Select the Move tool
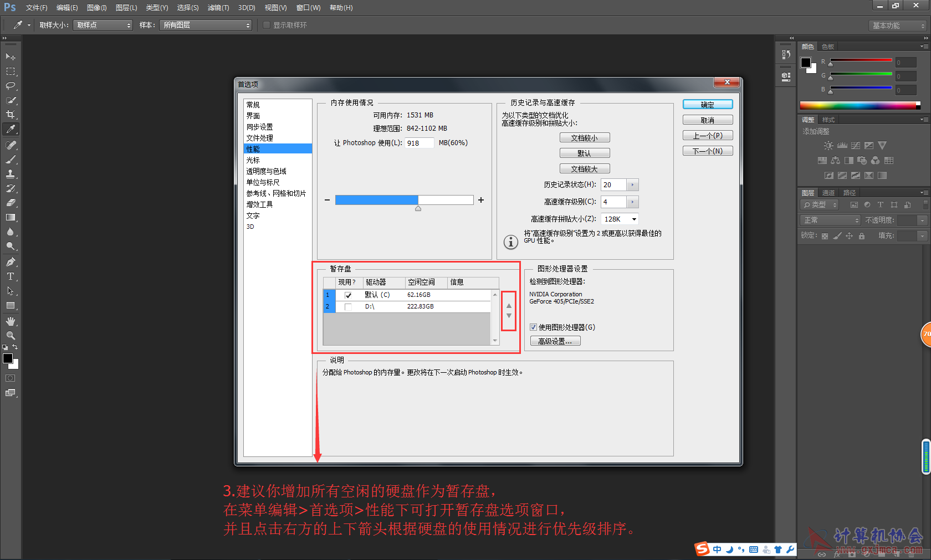931x560 pixels. click(x=11, y=57)
